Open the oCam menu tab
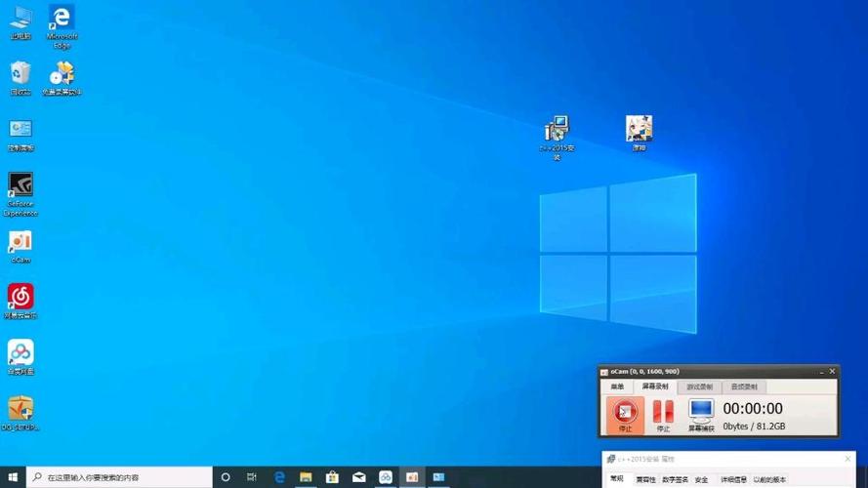 [x=617, y=386]
